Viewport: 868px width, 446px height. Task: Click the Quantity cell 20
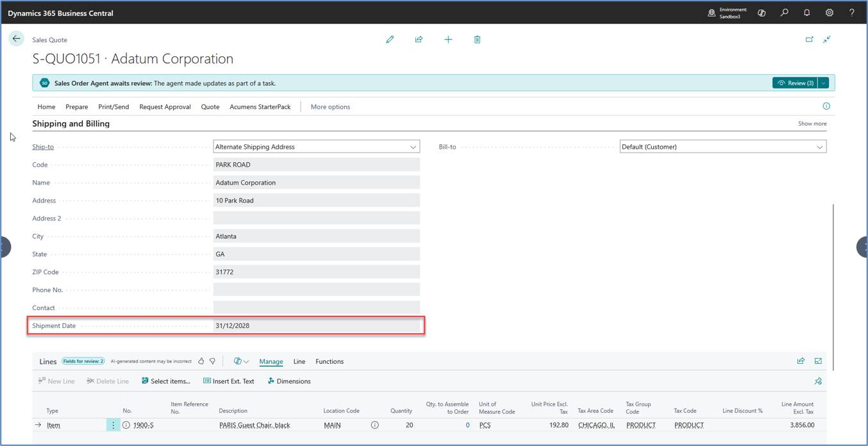point(409,425)
